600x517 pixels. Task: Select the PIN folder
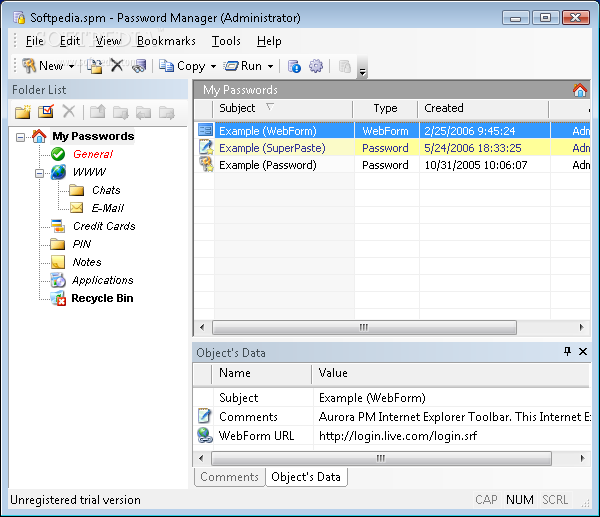tap(82, 244)
